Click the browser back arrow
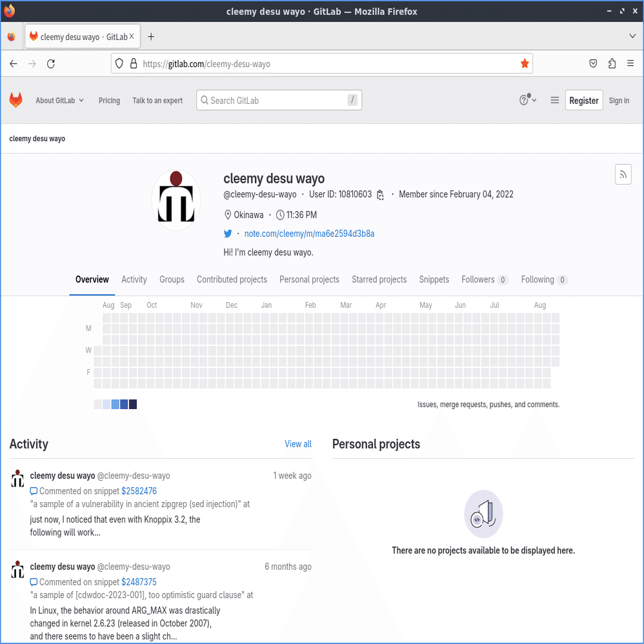Viewport: 644px width, 644px height. click(x=14, y=64)
